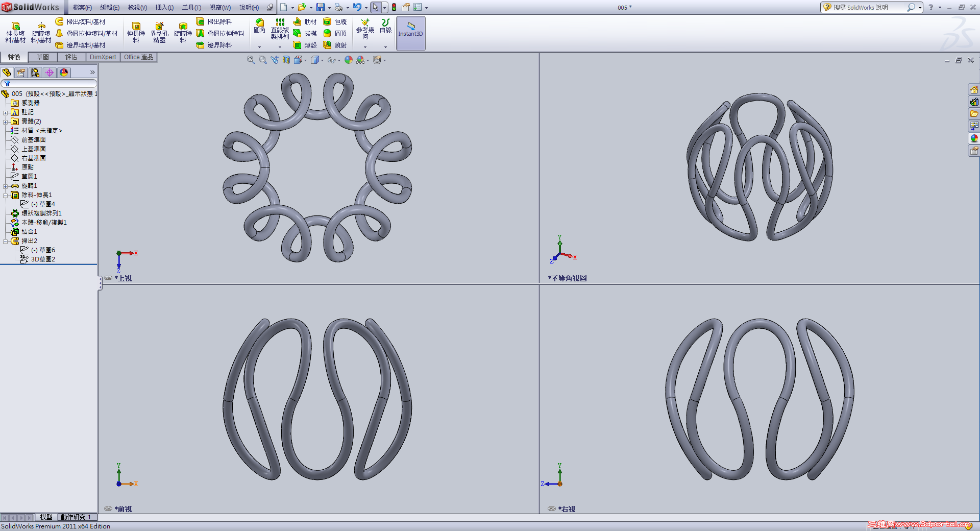Open the dropdown arrow under 曲線
This screenshot has height=531, width=980.
click(385, 47)
